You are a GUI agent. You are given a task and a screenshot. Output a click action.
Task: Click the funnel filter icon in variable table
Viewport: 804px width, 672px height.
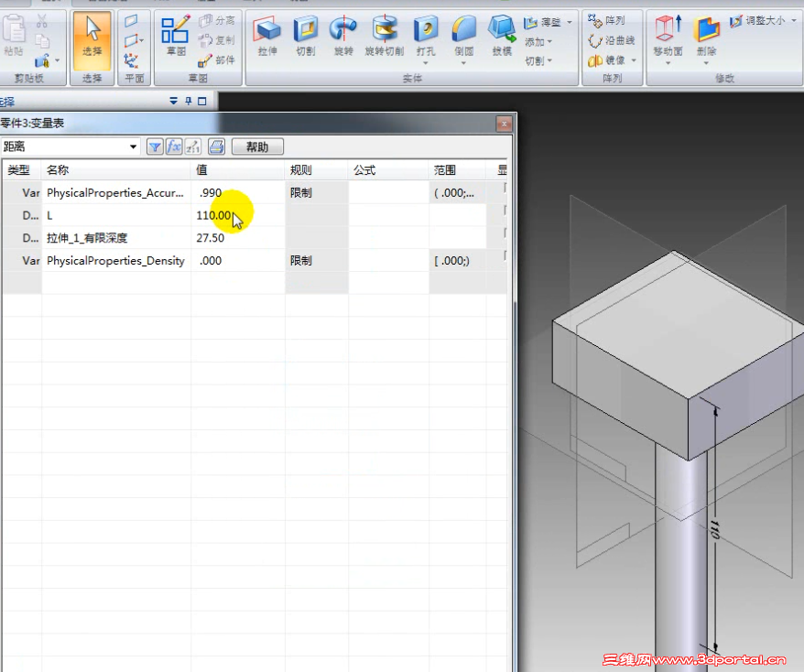pos(155,147)
